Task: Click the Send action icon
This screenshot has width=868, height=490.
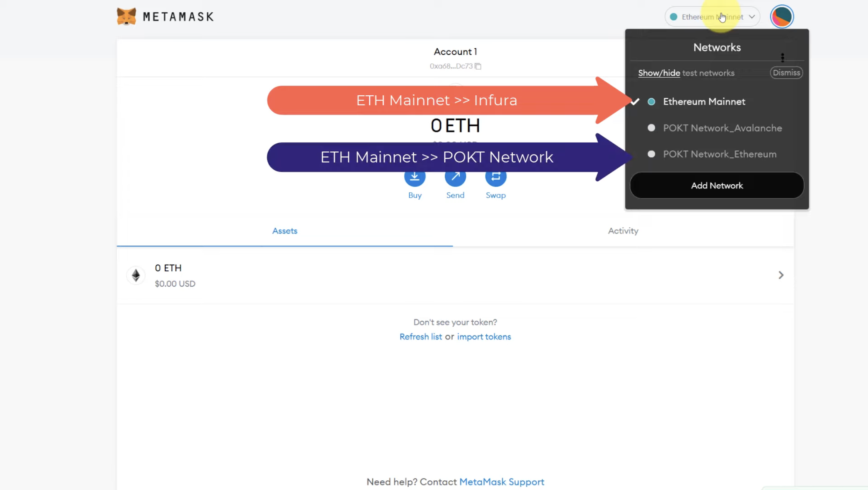Action: pos(456,176)
